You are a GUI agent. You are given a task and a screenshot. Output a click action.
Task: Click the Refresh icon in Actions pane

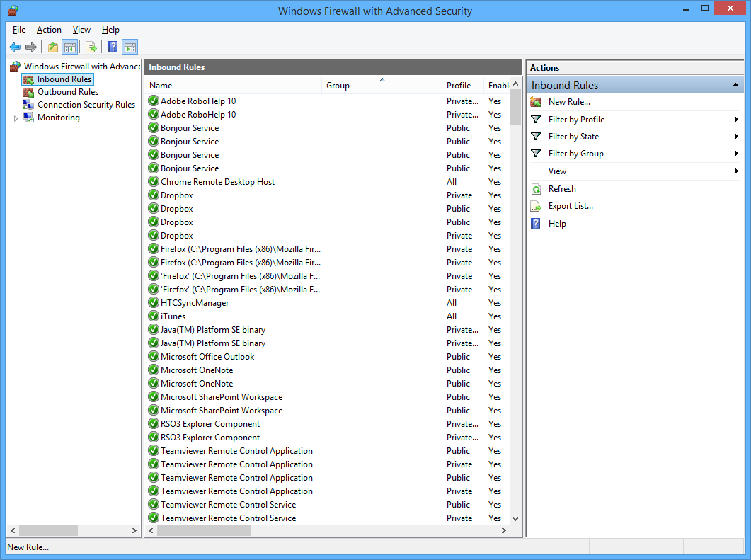tap(536, 190)
